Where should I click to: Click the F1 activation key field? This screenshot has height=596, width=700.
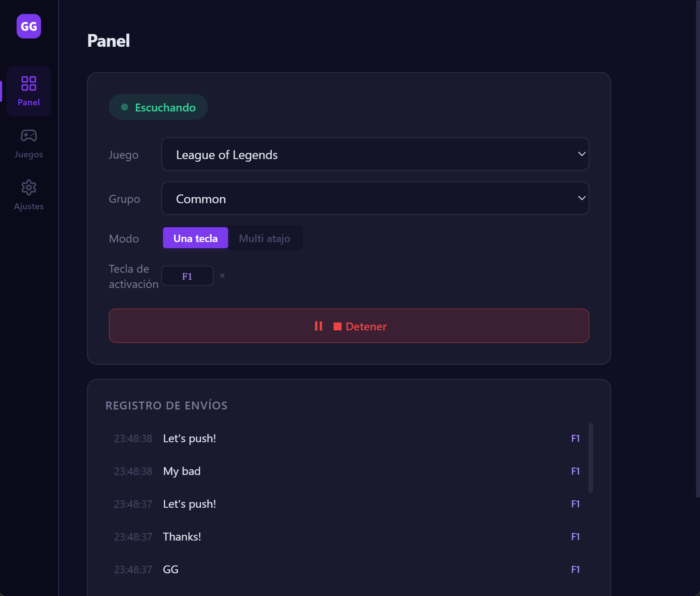click(x=187, y=276)
